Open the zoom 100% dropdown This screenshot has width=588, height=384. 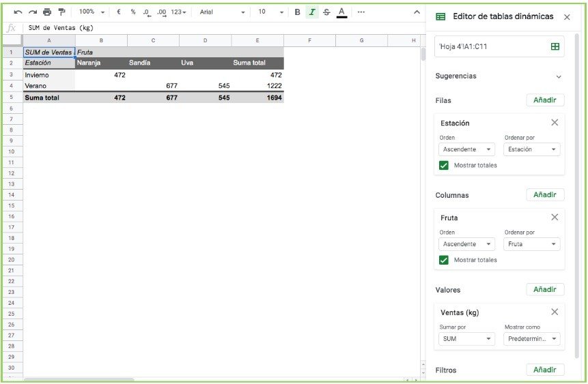tap(92, 12)
